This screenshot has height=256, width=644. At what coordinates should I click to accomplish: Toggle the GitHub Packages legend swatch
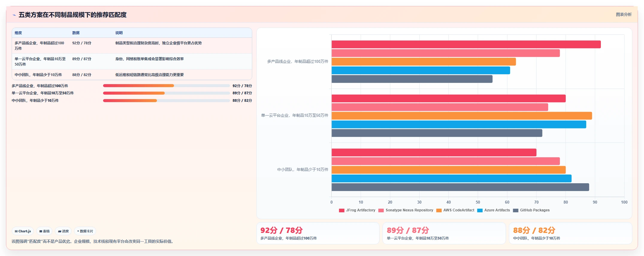pos(515,210)
